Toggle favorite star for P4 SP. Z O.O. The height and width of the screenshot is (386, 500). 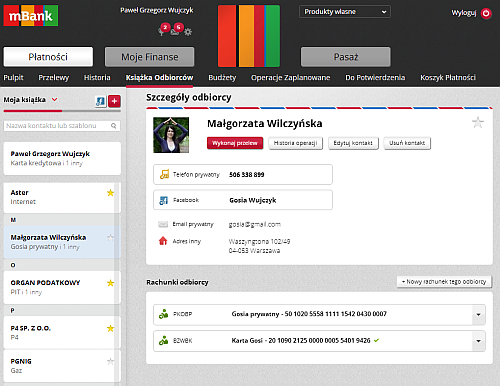(110, 328)
